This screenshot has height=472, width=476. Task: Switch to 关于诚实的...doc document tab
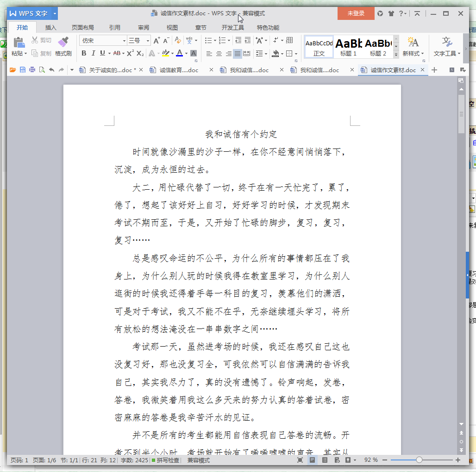pyautogui.click(x=110, y=70)
